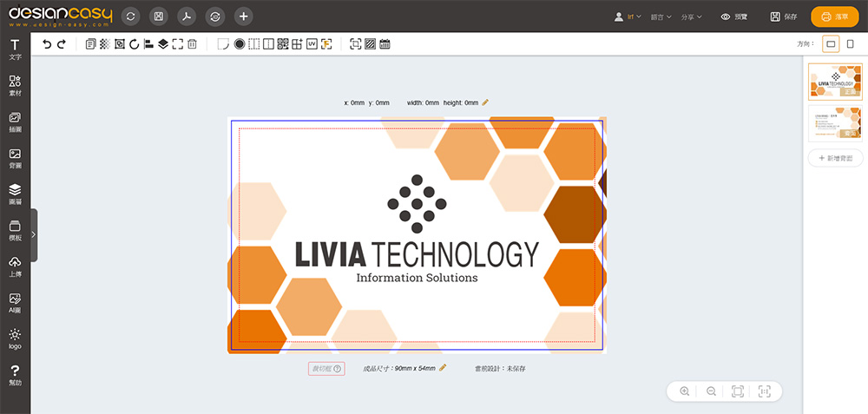Image resolution: width=868 pixels, height=414 pixels.
Task: Expand the collapsed left side panel arrow
Action: [33, 234]
